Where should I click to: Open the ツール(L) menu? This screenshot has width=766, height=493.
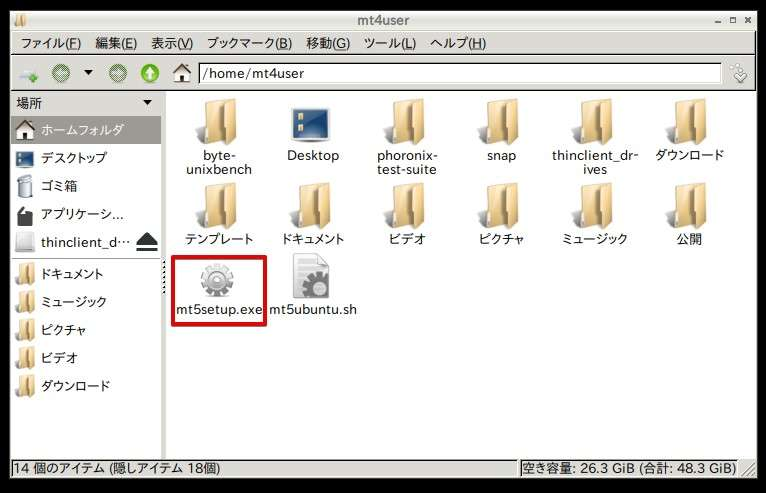[x=390, y=43]
